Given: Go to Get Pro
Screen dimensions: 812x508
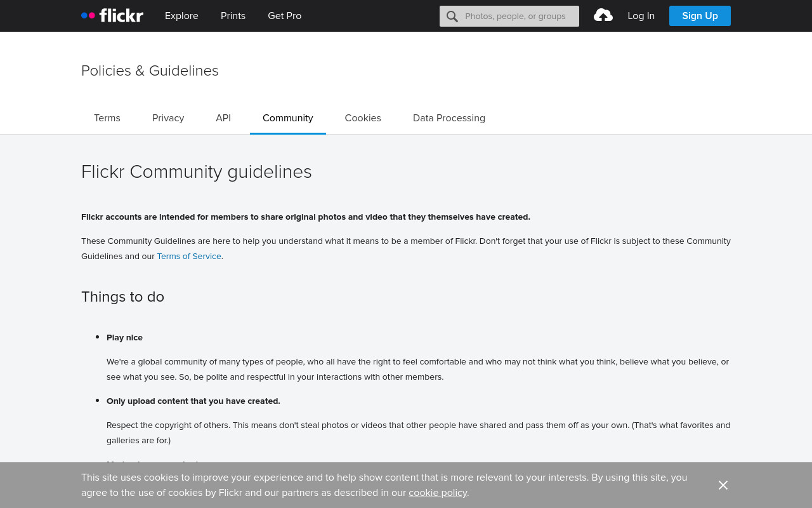Looking at the screenshot, I should (284, 16).
